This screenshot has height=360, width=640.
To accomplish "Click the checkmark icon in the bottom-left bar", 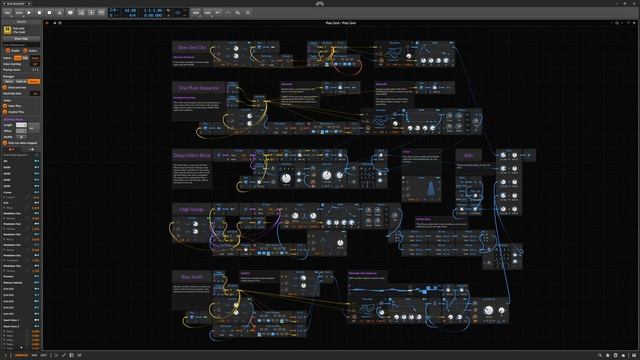I will coord(79,355).
